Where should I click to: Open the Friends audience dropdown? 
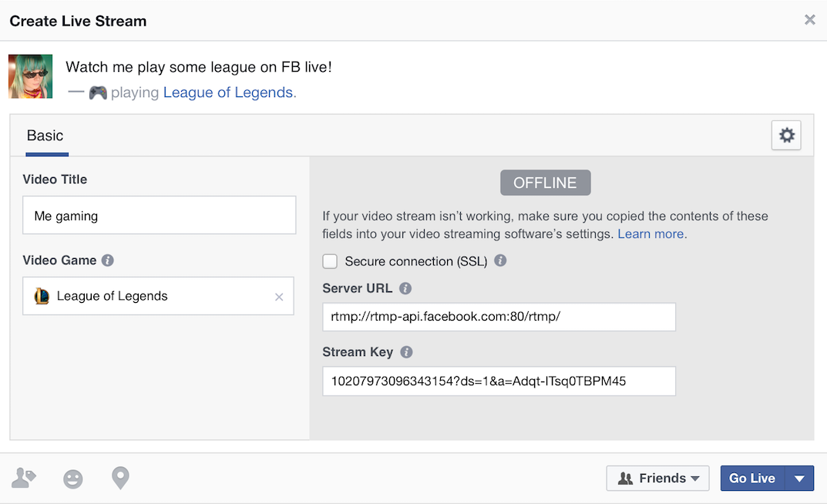[x=657, y=478]
